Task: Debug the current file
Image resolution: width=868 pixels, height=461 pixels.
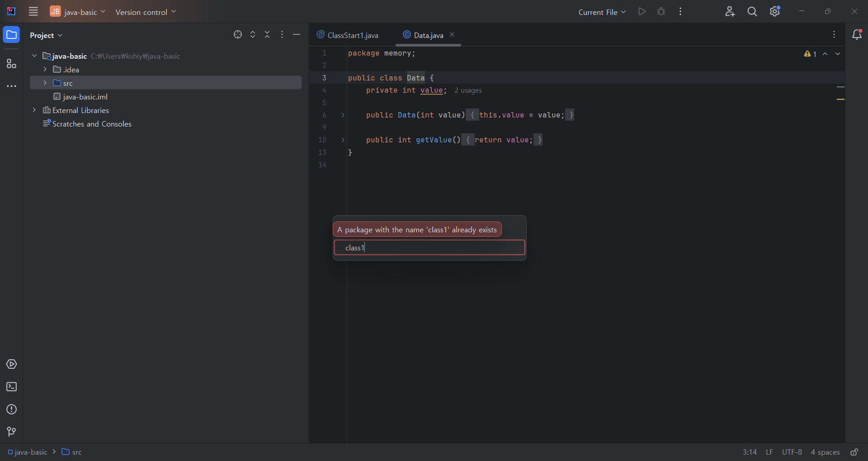Action: 661,12
